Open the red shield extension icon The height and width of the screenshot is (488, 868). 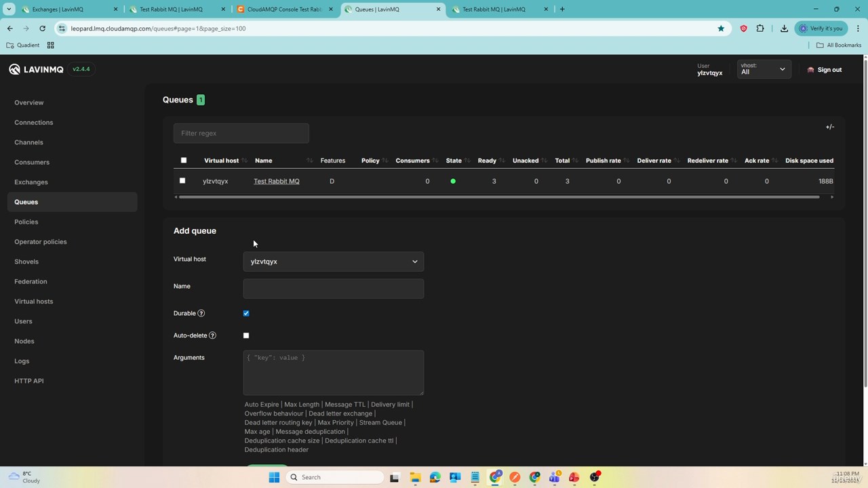(x=743, y=28)
